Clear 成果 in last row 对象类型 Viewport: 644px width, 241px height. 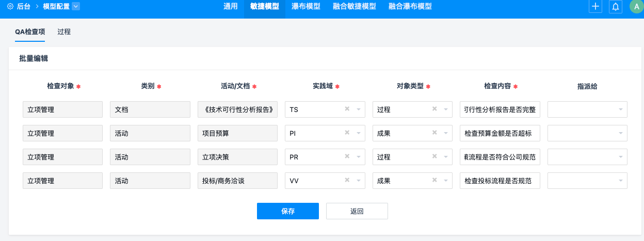(x=434, y=181)
